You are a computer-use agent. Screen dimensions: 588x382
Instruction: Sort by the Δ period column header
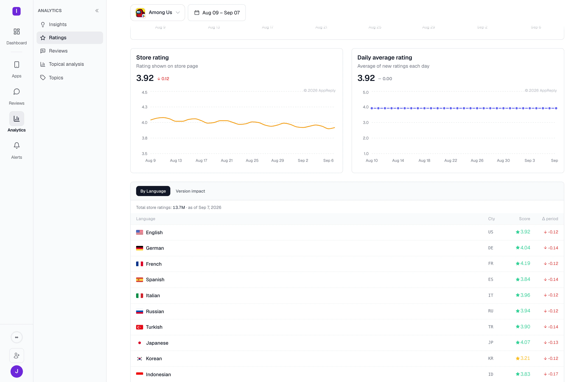(550, 219)
